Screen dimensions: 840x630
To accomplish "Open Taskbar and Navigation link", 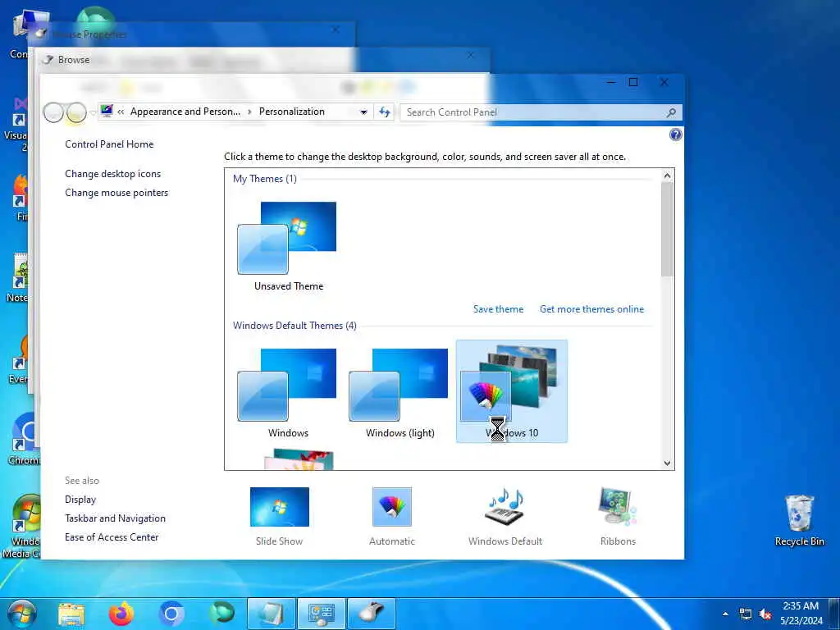I will (115, 518).
